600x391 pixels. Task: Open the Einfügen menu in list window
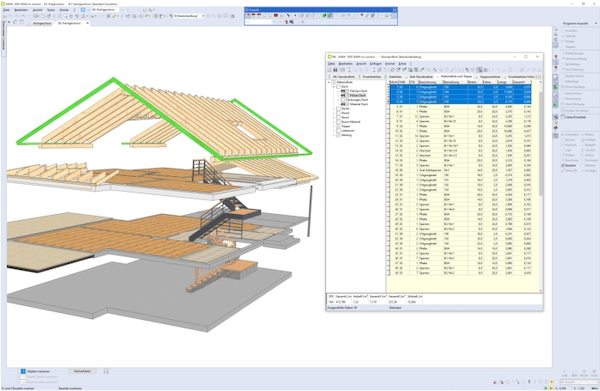pyautogui.click(x=376, y=64)
